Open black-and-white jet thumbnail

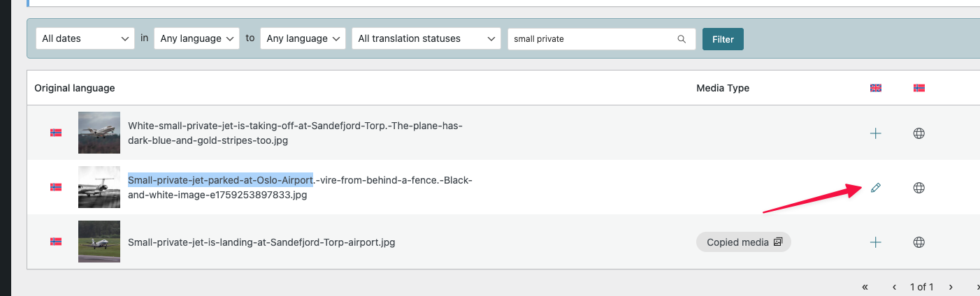point(99,187)
